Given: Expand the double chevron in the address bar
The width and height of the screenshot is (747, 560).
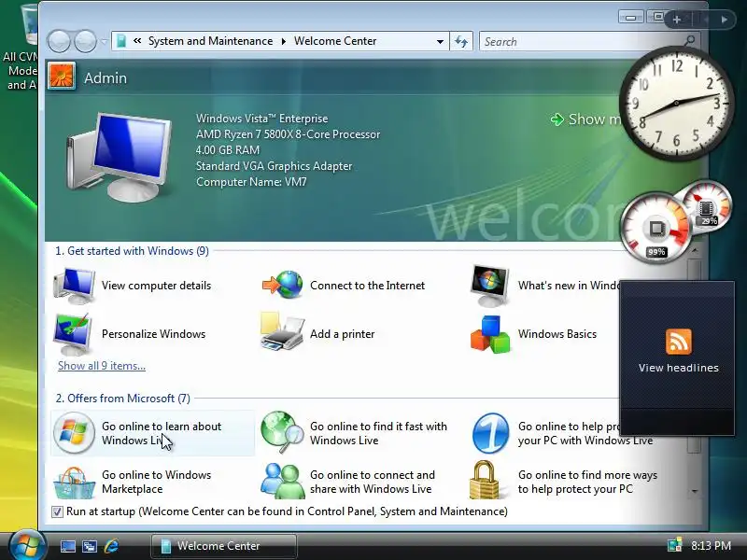Looking at the screenshot, I should click(x=137, y=41).
